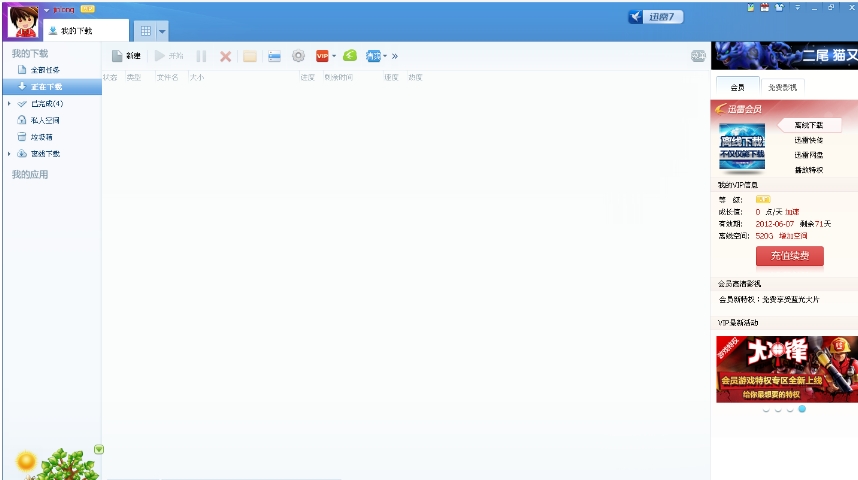858x480 pixels.
Task: Click the blue square toolbar icon
Action: tap(373, 56)
